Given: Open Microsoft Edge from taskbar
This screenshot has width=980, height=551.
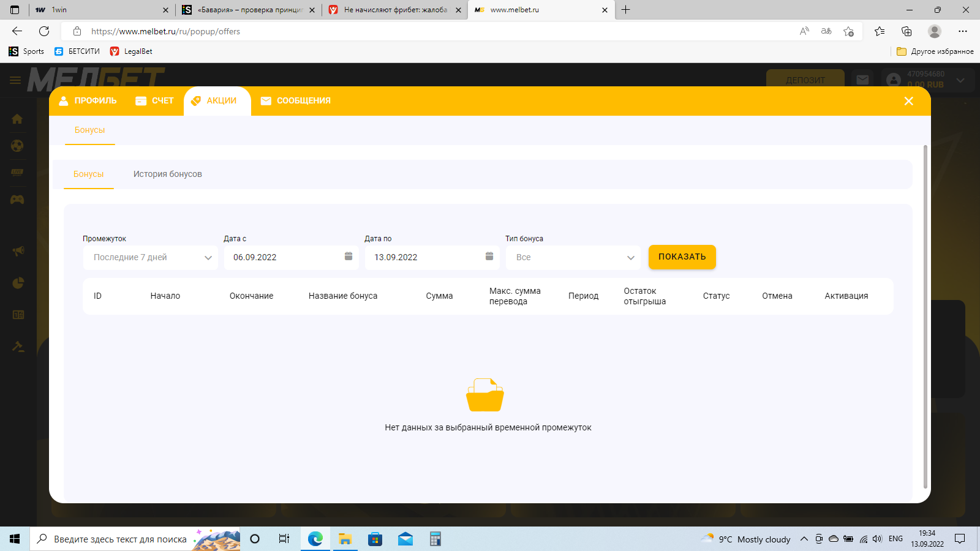Looking at the screenshot, I should click(x=315, y=539).
